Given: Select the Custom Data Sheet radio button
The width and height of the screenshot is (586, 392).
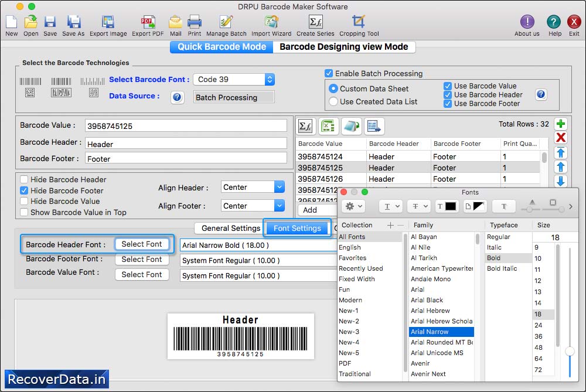Looking at the screenshot, I should point(333,88).
